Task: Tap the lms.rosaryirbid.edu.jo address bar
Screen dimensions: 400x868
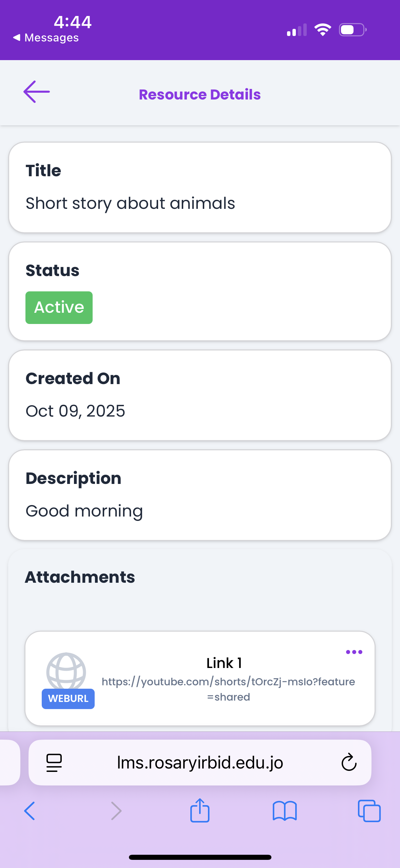Action: (200, 763)
